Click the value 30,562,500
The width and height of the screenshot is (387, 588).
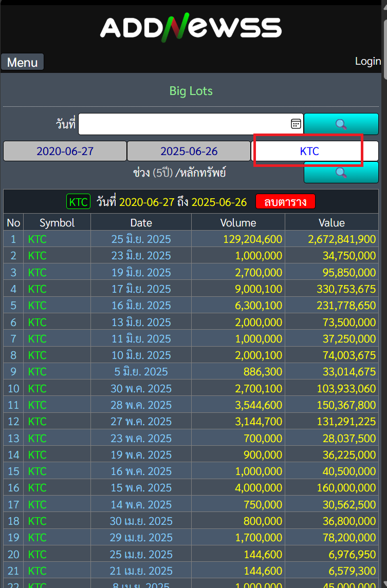tap(349, 505)
